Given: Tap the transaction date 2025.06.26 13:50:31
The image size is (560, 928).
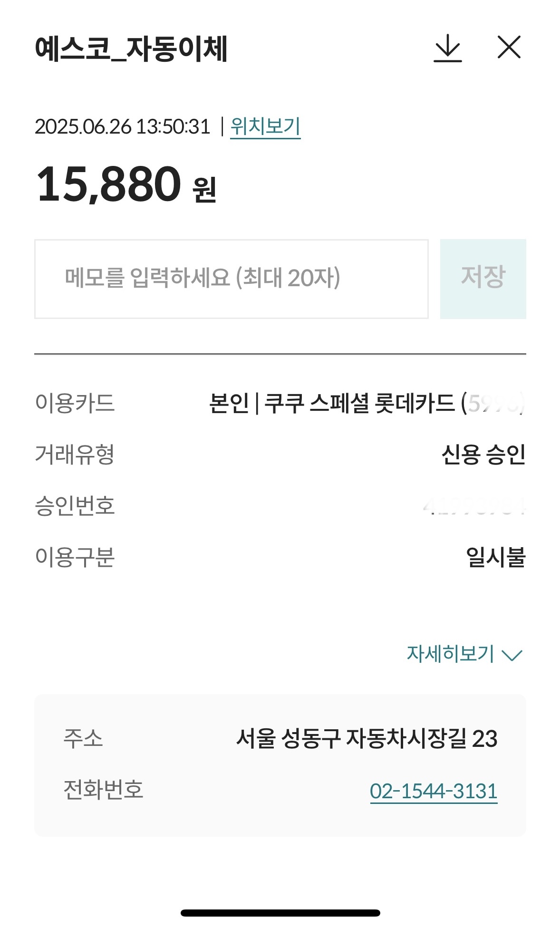Looking at the screenshot, I should pos(122,127).
